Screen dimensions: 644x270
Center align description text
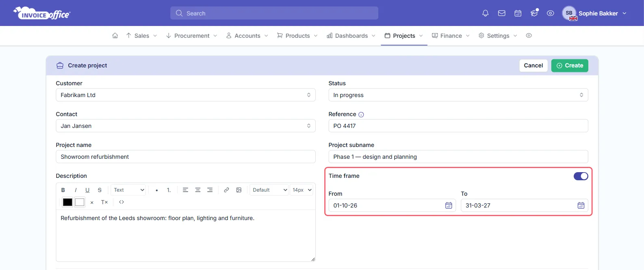[x=198, y=190]
